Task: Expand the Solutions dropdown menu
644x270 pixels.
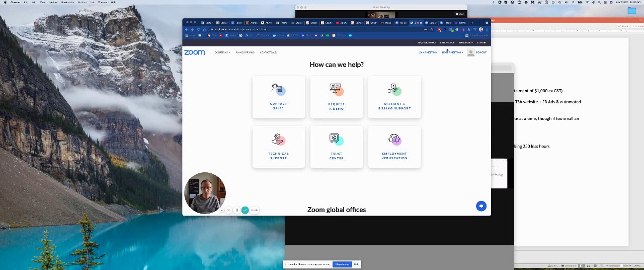Action: (x=222, y=52)
